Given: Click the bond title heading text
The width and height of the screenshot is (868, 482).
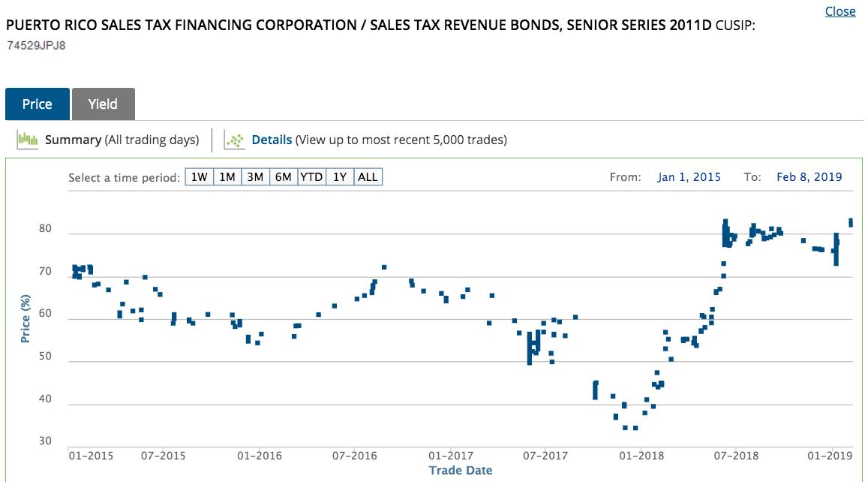Looking at the screenshot, I should (358, 26).
